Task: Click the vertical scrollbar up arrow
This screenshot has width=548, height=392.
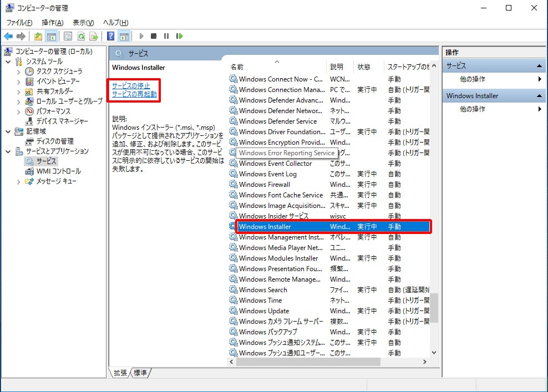Action: point(434,65)
